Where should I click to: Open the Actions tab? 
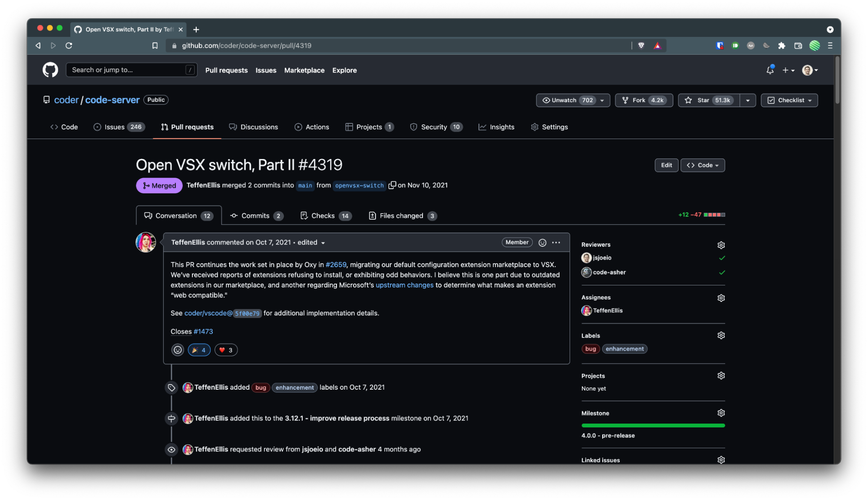(312, 127)
